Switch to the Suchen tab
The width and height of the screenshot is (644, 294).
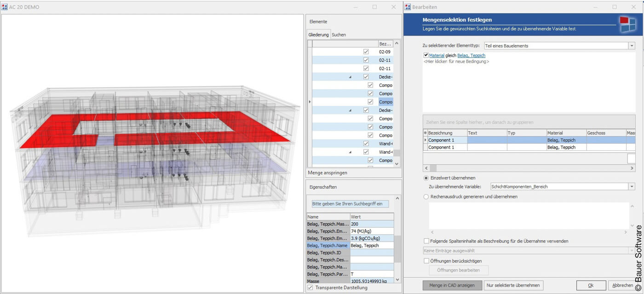pyautogui.click(x=339, y=35)
